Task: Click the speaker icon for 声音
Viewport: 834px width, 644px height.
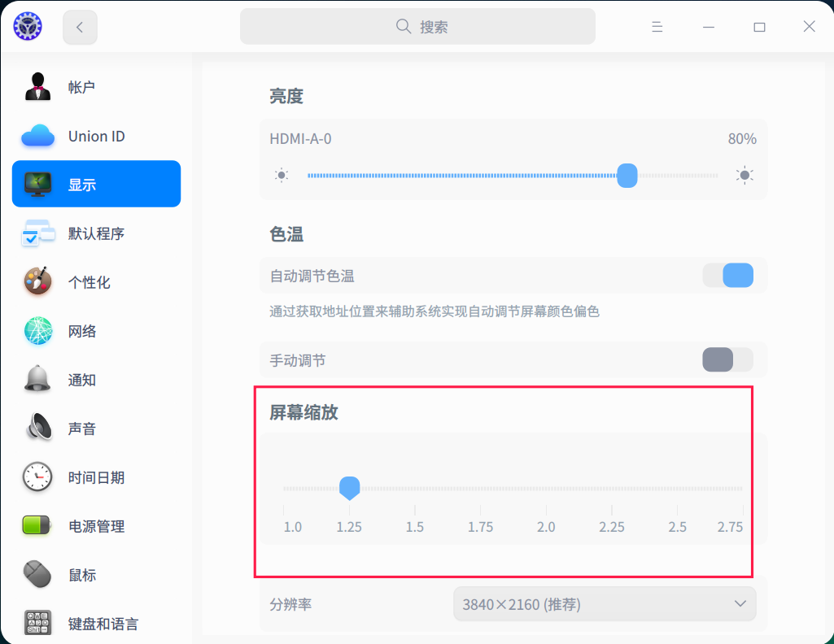Action: coord(39,427)
